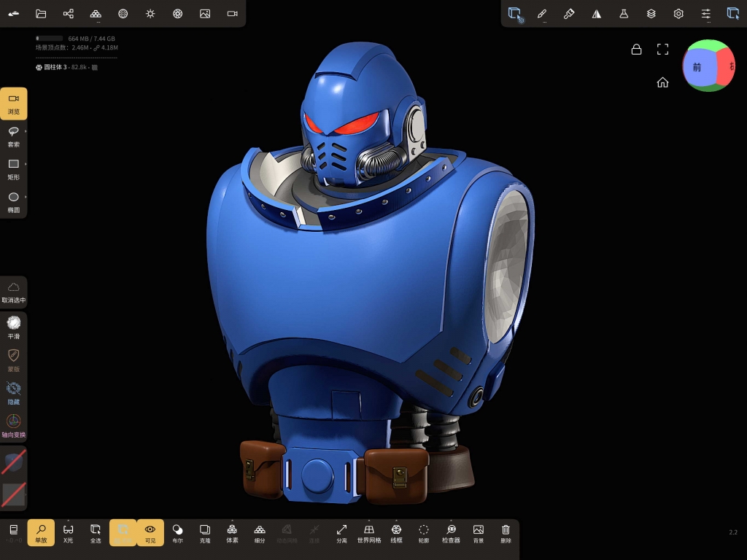The width and height of the screenshot is (747, 560).
Task: Open the interface sliders icon
Action: point(706,14)
